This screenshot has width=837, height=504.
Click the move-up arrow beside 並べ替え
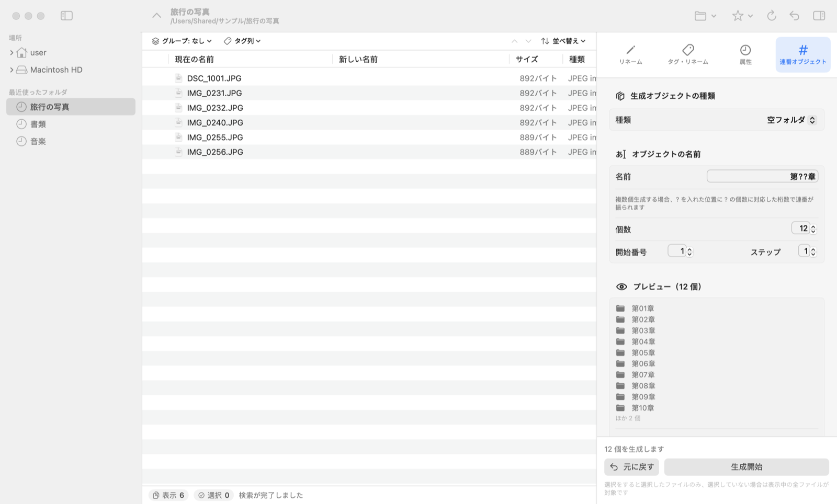click(x=514, y=41)
